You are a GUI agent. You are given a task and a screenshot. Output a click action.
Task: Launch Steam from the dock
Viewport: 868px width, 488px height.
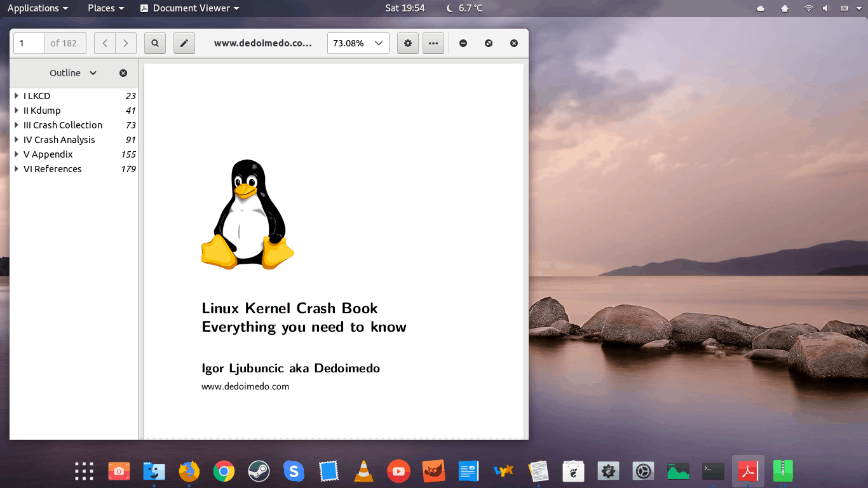pyautogui.click(x=259, y=471)
